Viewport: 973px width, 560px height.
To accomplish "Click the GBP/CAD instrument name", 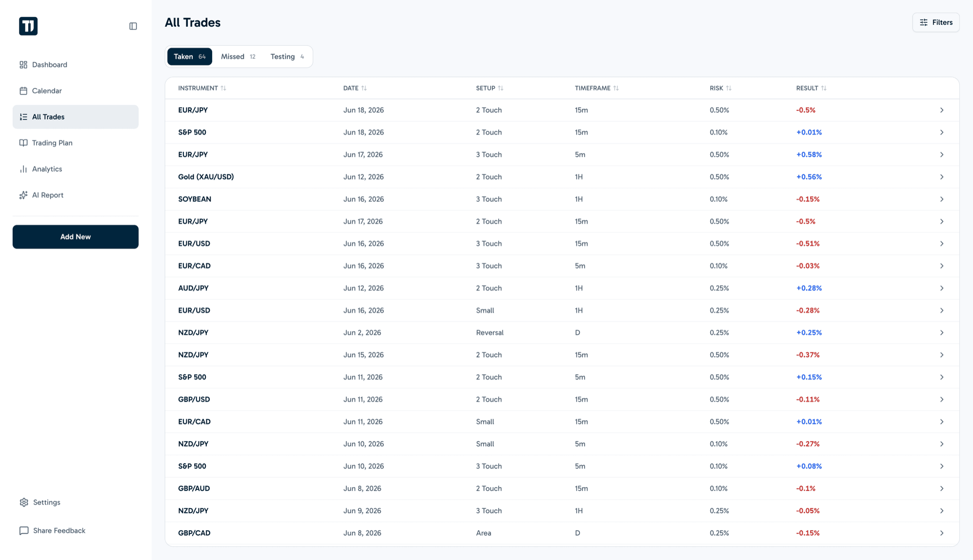I will (194, 533).
